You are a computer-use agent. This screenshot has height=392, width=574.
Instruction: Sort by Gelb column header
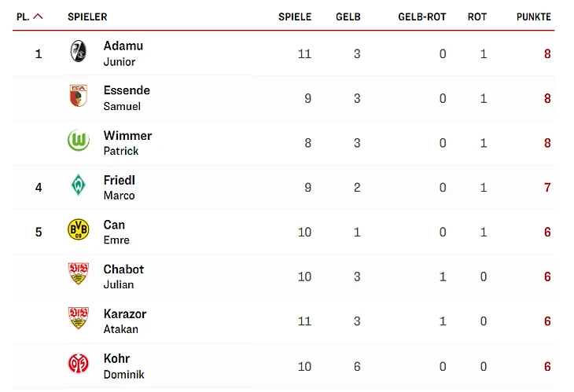[x=348, y=16]
